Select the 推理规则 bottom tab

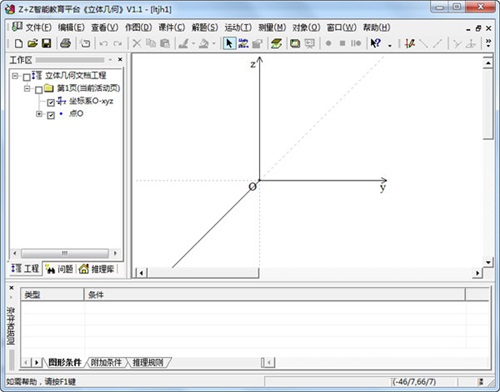click(148, 362)
